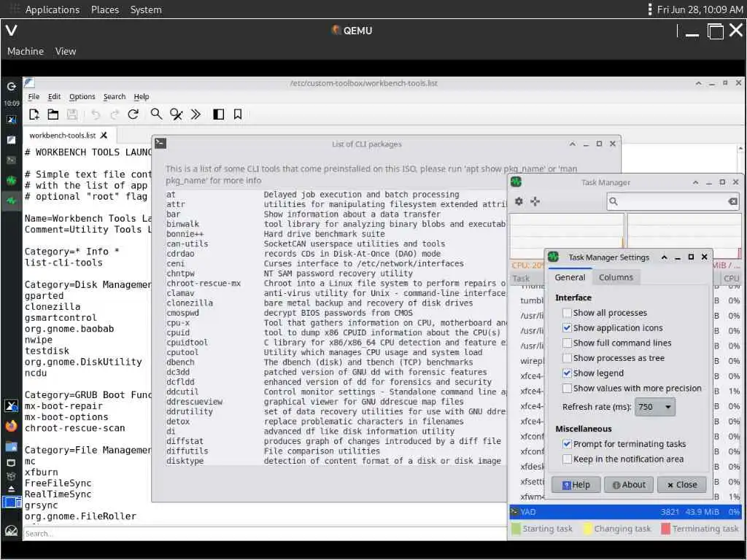Create a new document in the text editor

[34, 114]
